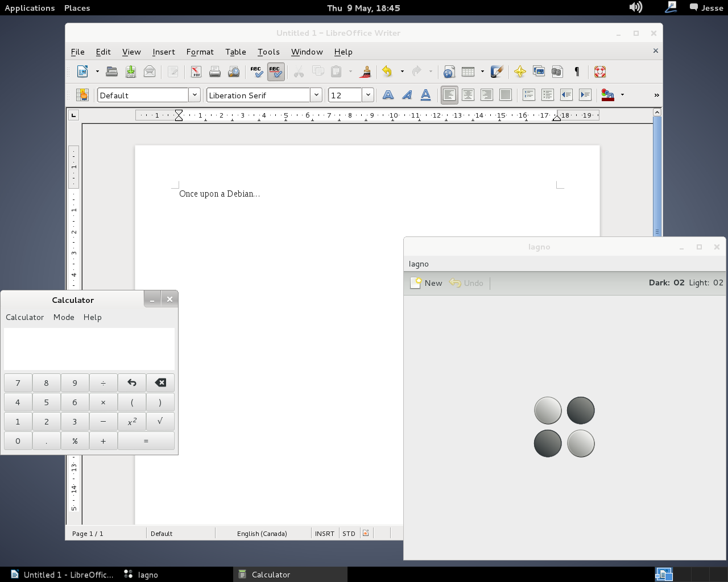Screen dimensions: 728x582
Task: Open Page Preview in Writer toolbar
Action: tap(234, 72)
